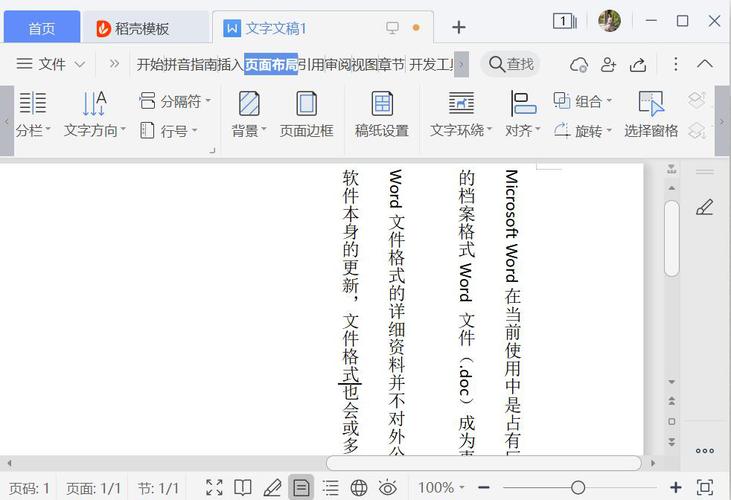
Task: Open the 文字环绕 text wrap tool
Action: click(x=461, y=115)
